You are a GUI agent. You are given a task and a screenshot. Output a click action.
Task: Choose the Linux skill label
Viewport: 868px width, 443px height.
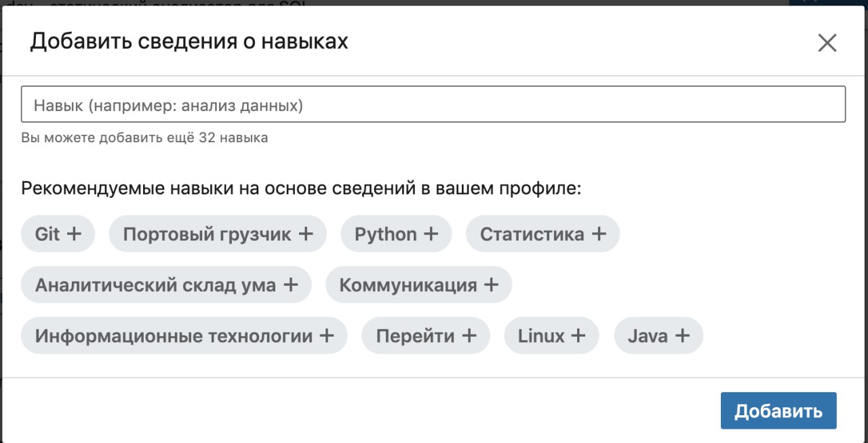[541, 335]
